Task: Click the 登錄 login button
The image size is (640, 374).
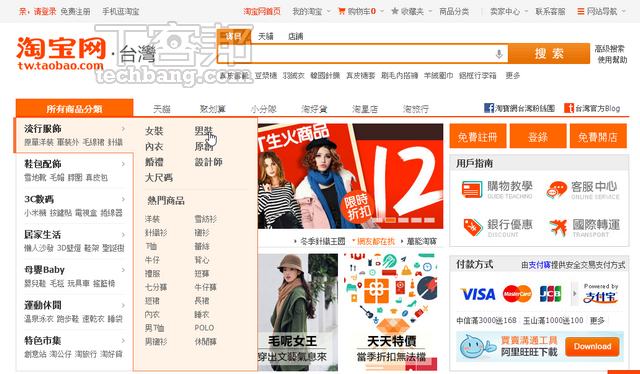Action: tap(538, 136)
